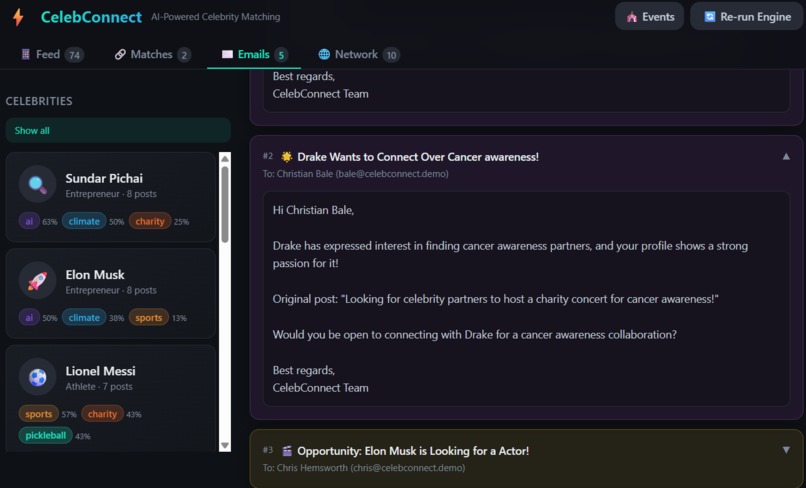Screen dimensions: 806x488
Task: Click the 5 badge on Emails
Action: [x=281, y=55]
